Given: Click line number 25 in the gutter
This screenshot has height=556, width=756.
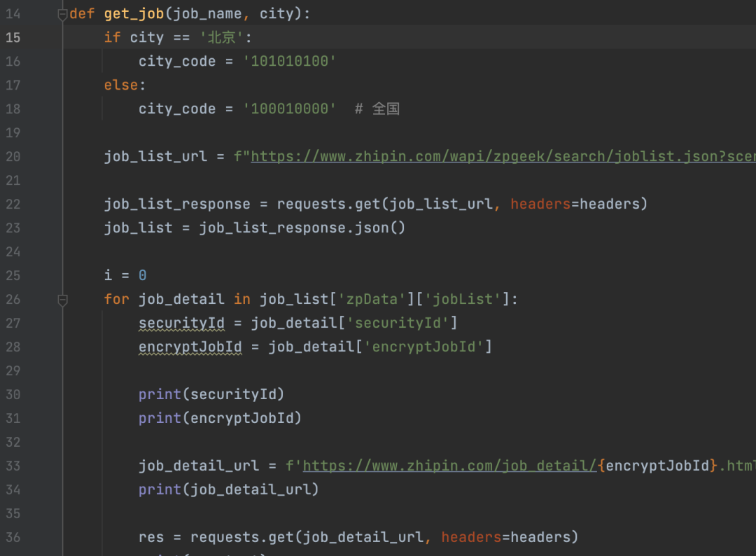Looking at the screenshot, I should click(13, 275).
